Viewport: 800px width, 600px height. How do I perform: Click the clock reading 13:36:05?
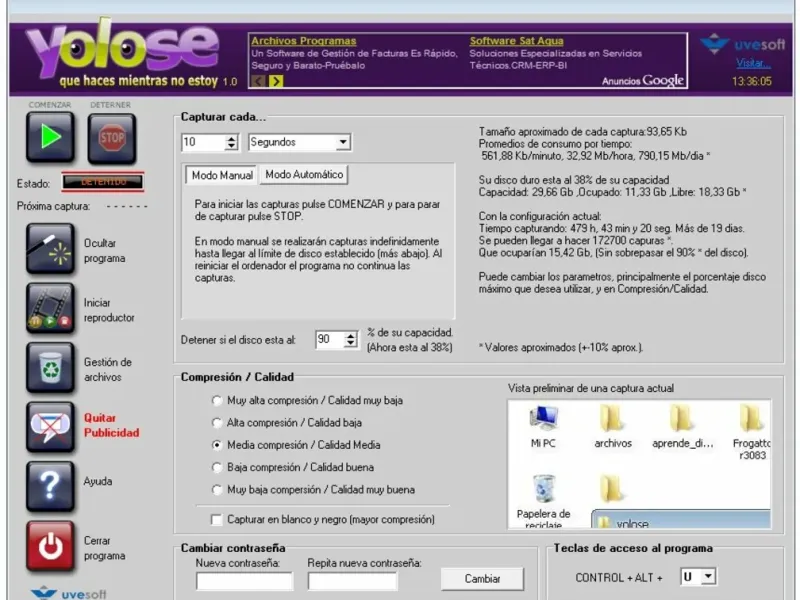pos(752,81)
